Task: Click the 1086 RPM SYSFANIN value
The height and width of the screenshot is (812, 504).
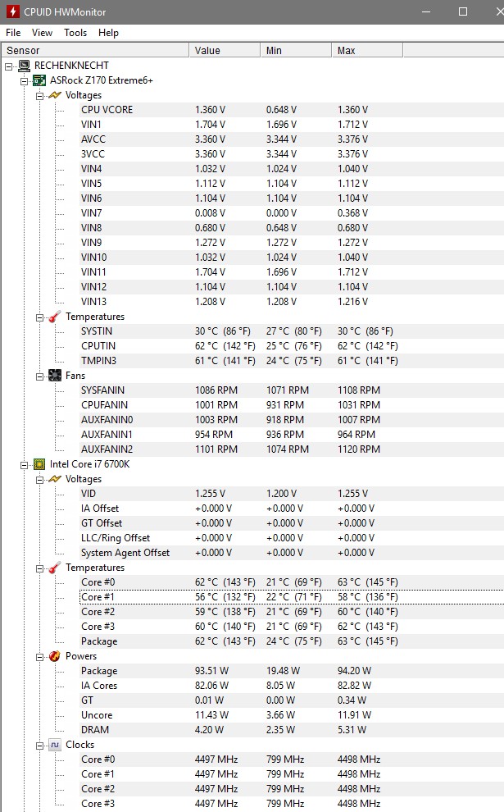Action: 216,390
